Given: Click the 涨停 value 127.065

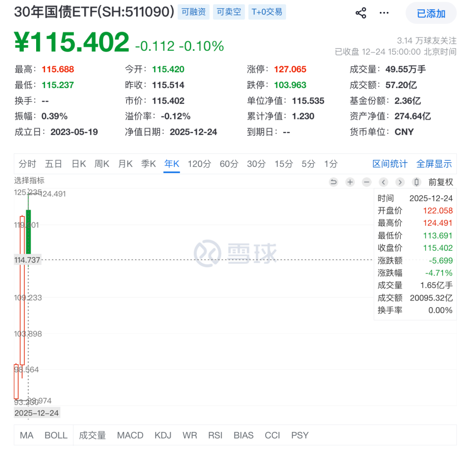Looking at the screenshot, I should tap(290, 70).
